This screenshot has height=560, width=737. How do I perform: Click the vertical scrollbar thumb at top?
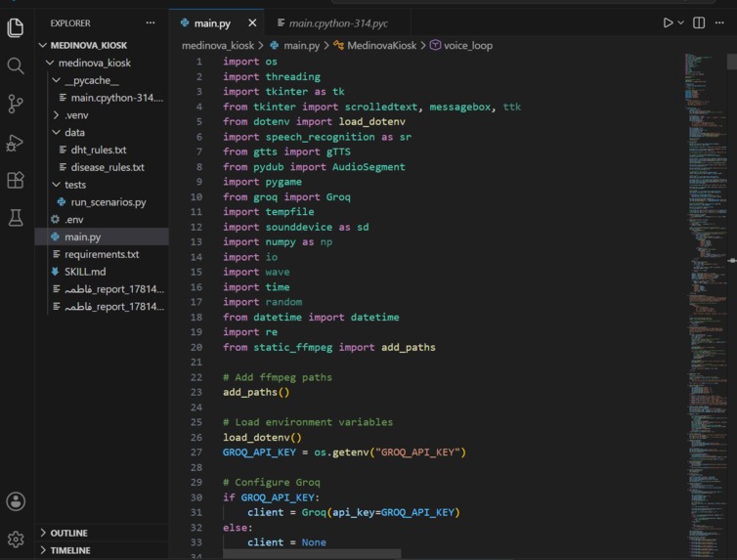[x=731, y=62]
